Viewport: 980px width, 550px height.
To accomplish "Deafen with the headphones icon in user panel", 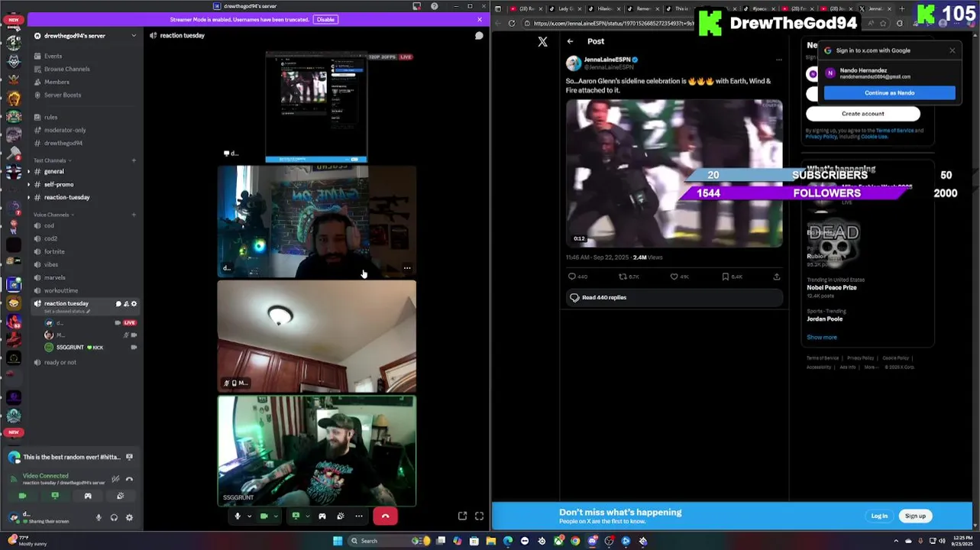I will point(114,518).
